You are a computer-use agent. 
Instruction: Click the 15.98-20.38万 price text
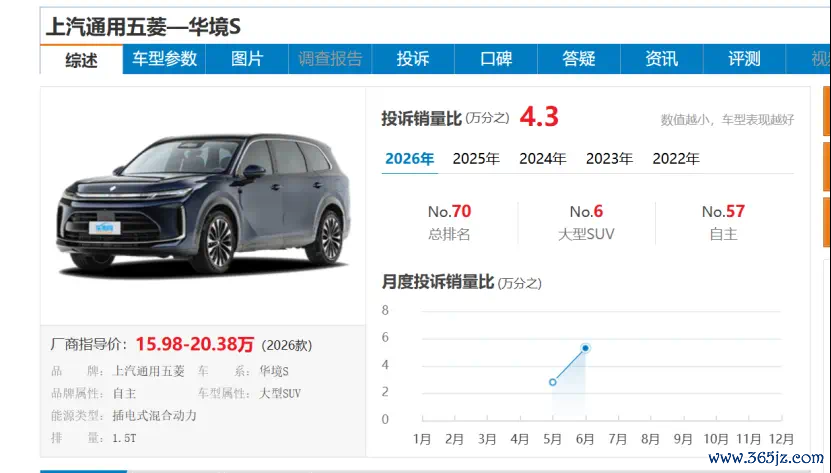coord(195,345)
